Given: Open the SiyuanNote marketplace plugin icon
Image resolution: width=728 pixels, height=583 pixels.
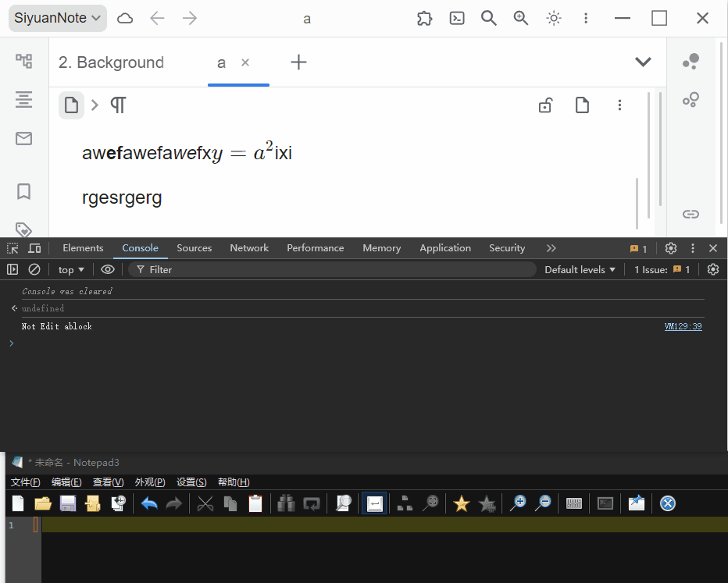Looking at the screenshot, I should (x=424, y=18).
